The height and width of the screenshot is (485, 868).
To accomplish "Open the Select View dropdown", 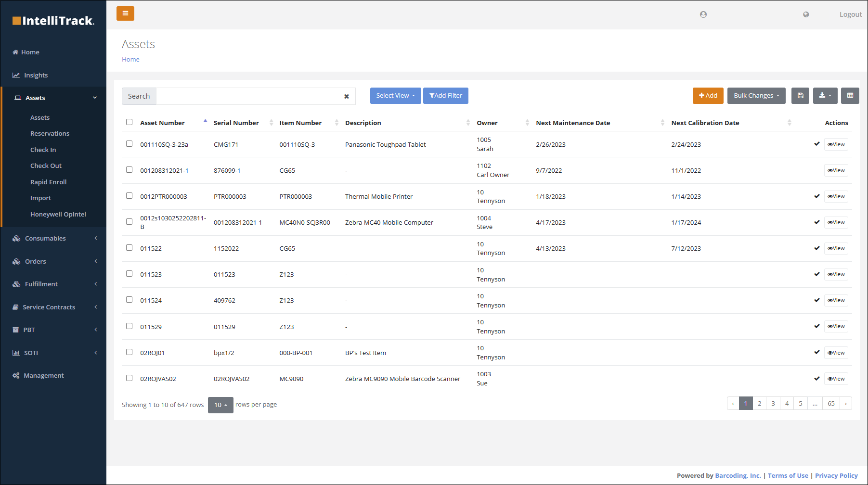I will coord(395,96).
